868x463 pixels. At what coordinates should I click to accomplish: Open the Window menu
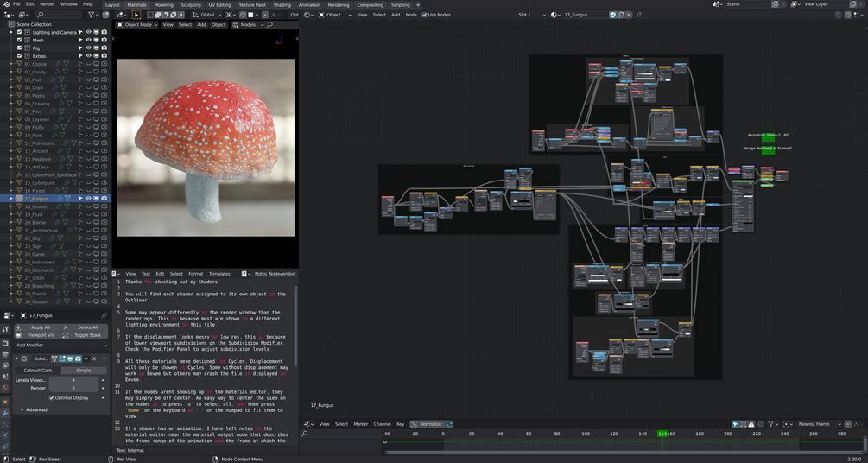tap(68, 4)
